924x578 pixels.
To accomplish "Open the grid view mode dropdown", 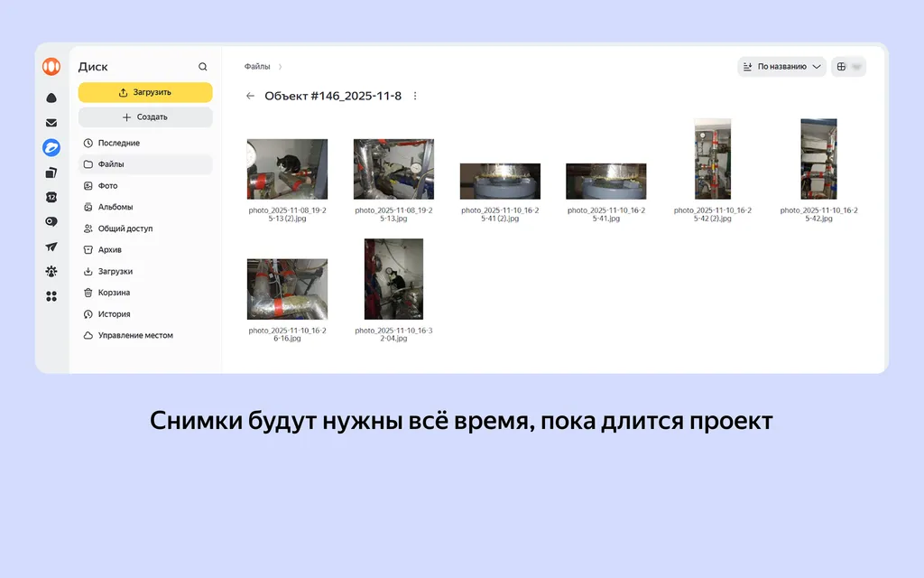I will tap(848, 67).
